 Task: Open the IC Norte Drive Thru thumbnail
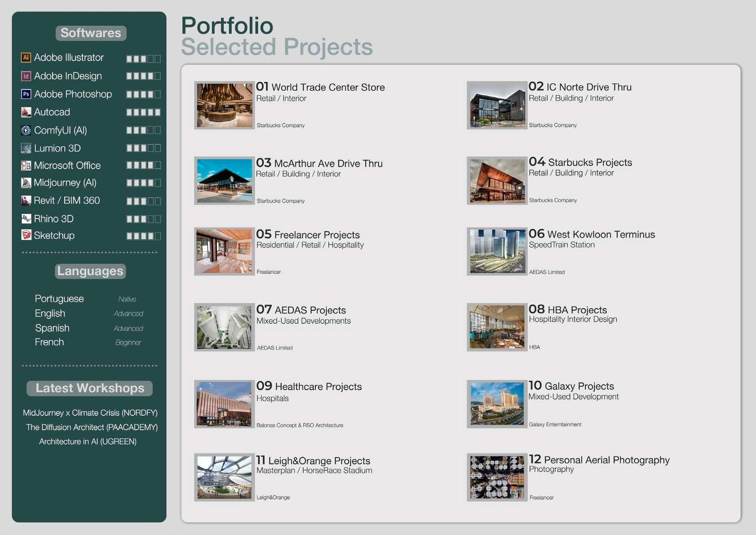(497, 105)
